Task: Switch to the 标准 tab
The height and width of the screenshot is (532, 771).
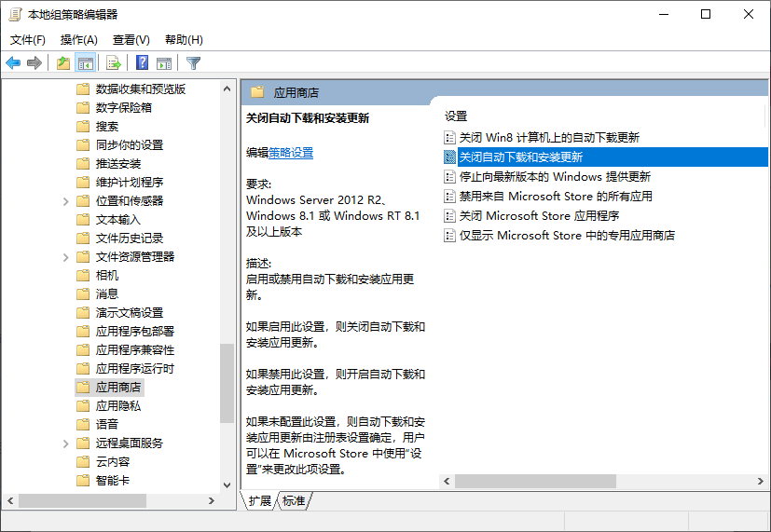Action: click(x=294, y=500)
